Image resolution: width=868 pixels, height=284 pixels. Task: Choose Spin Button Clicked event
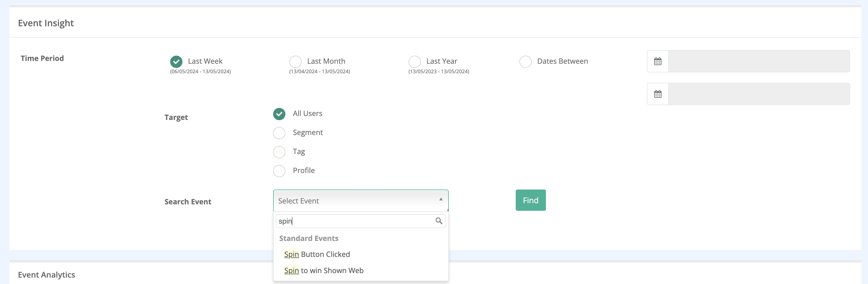pos(360,254)
